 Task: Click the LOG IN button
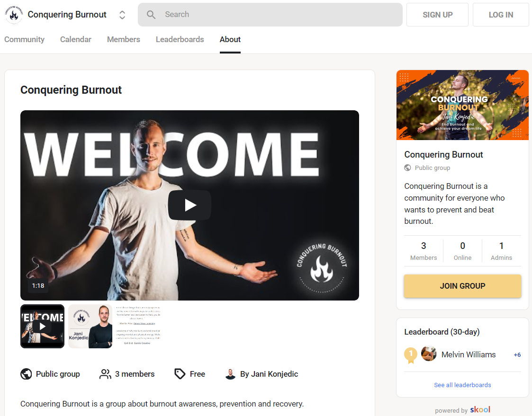coord(501,15)
